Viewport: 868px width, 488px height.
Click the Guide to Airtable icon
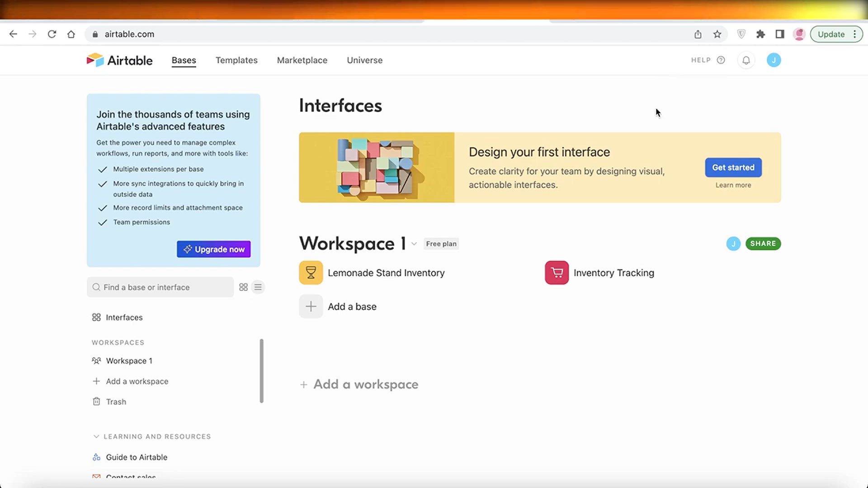coord(96,457)
